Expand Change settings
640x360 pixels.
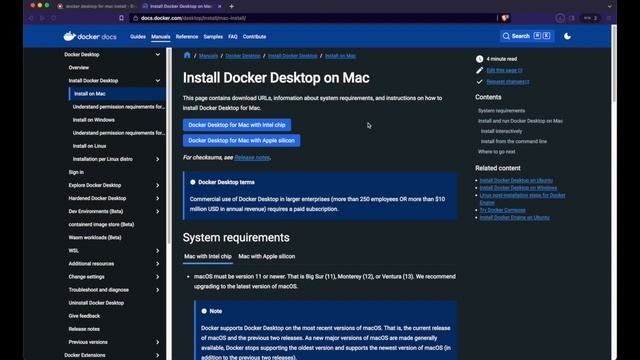coord(158,277)
